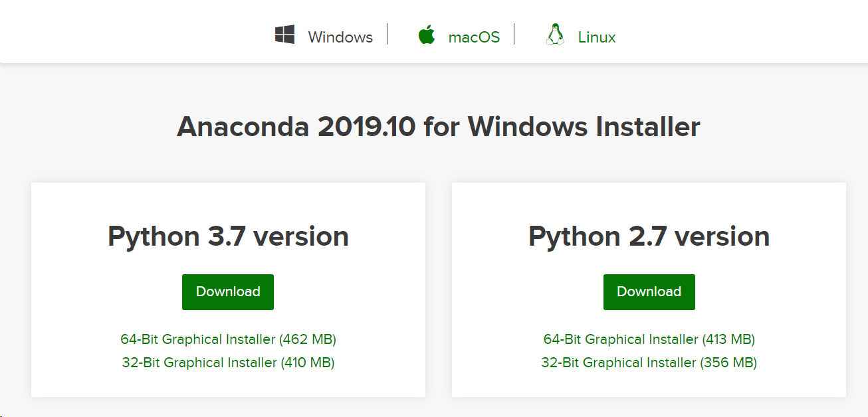Screen dimensions: 868x417
Task: Open the 64-Bit Graphical Installer (413 MB) link
Action: pyautogui.click(x=649, y=339)
